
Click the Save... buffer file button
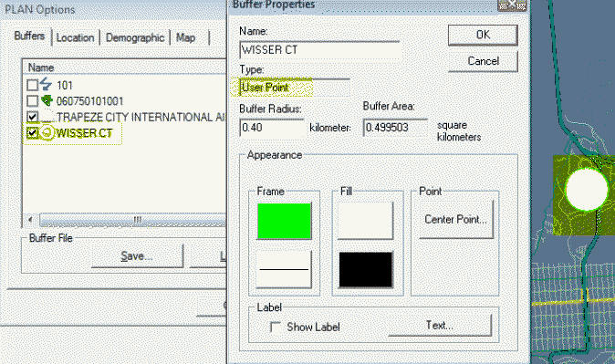(x=137, y=256)
